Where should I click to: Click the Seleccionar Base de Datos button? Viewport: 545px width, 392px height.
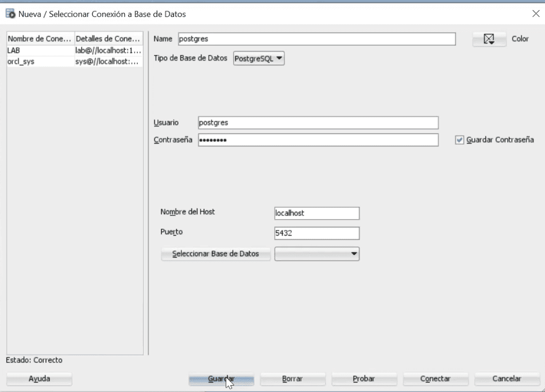tap(216, 254)
